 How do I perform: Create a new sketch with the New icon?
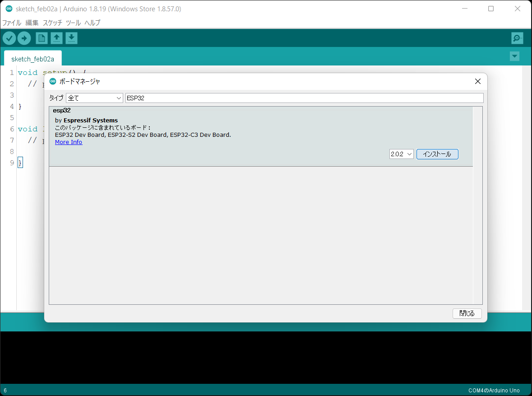point(42,38)
